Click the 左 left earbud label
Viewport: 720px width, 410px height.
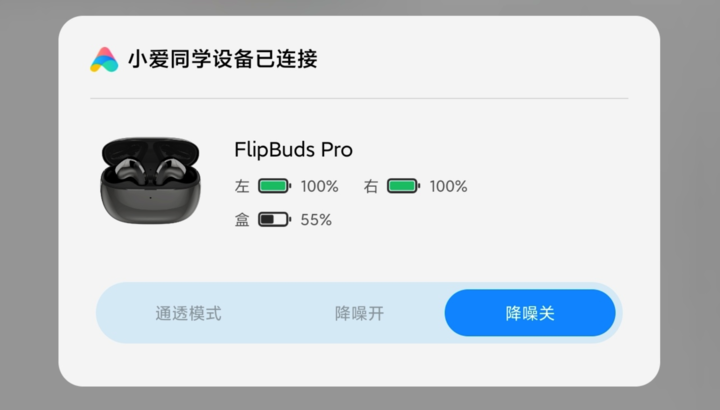[x=242, y=186]
